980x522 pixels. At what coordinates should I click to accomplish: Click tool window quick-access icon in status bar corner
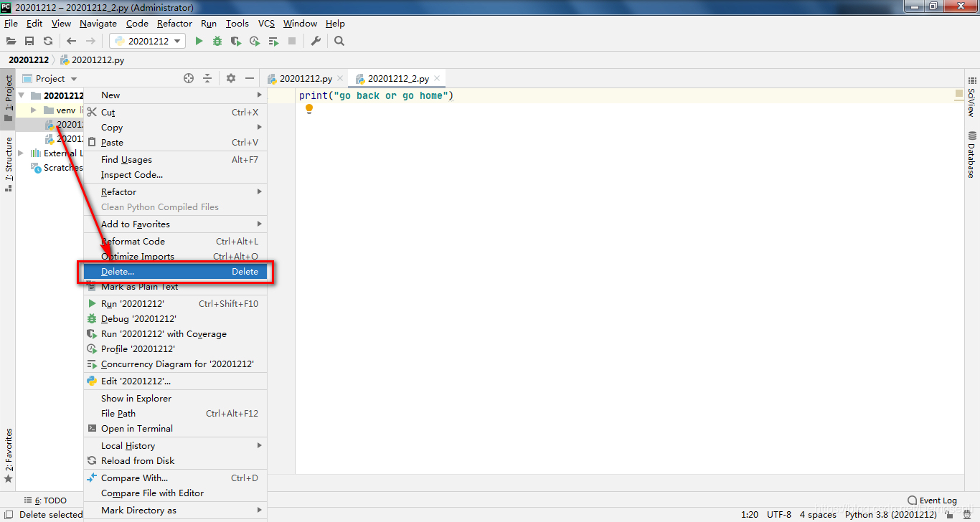tap(8, 515)
